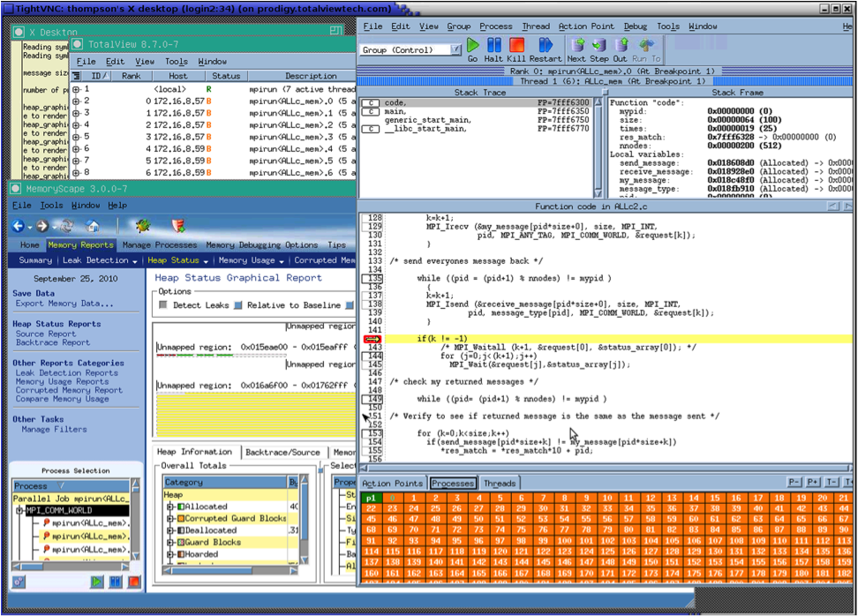
Task: Expand the Leak Detection dropdown menu
Action: [135, 261]
